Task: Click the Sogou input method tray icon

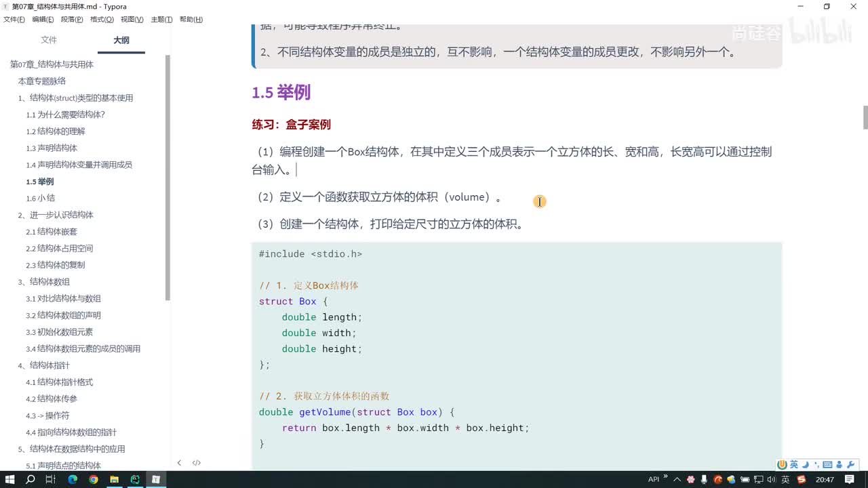Action: click(x=802, y=479)
